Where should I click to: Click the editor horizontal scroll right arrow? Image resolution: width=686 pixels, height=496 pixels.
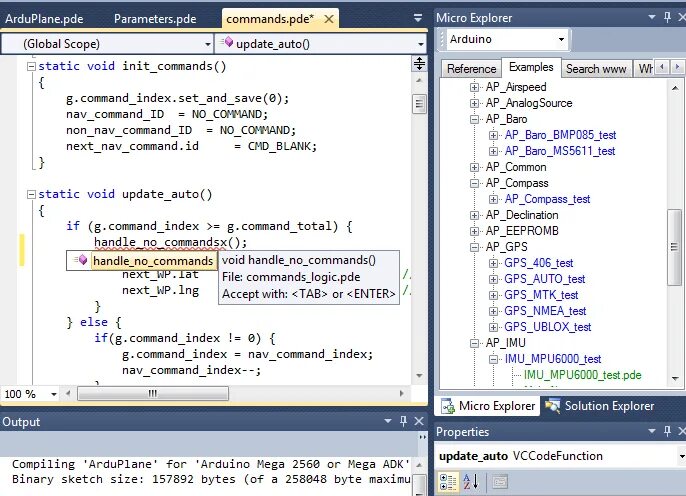click(x=402, y=394)
